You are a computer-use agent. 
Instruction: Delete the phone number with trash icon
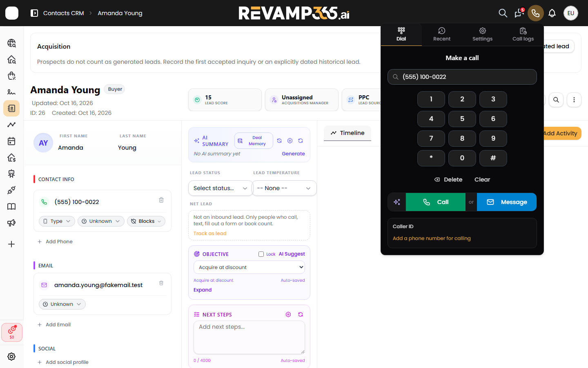pos(161,200)
